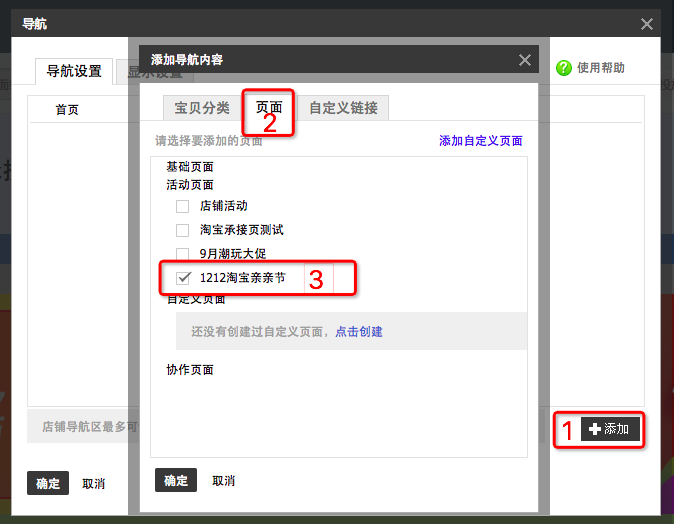The image size is (674, 524).
Task: Click the 基础页面 group heading
Action: click(x=190, y=166)
